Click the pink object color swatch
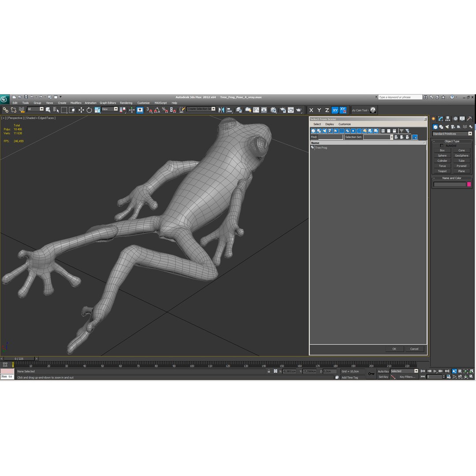The image size is (476, 476). 469,184
